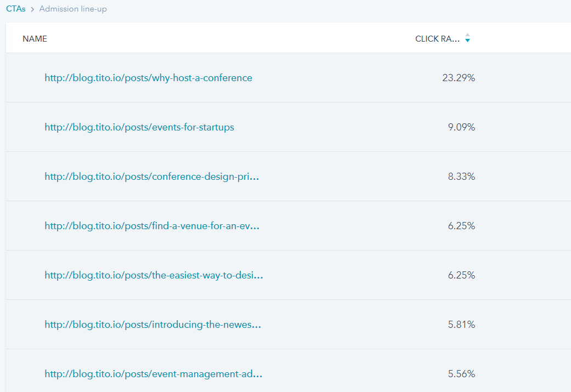This screenshot has height=392, width=571.
Task: Select 6.25% in the find-a-venue row
Action: click(x=461, y=226)
